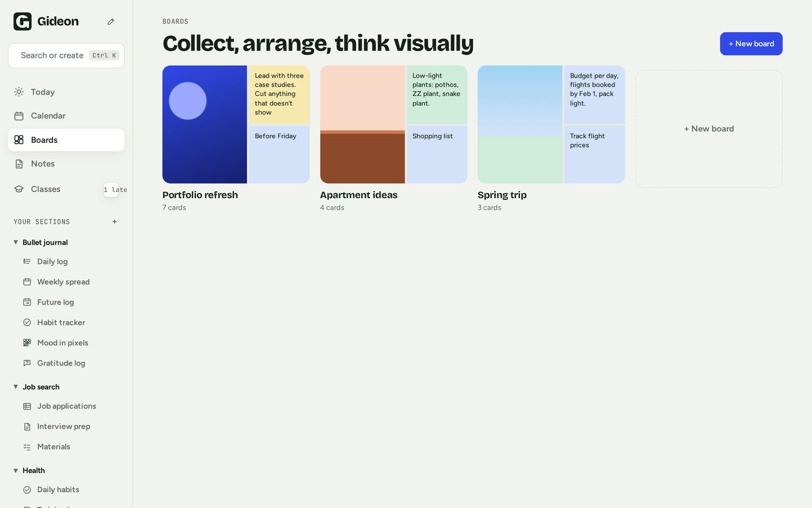Click the Today sun icon
Screen dimensions: 812x508
(x=19, y=92)
